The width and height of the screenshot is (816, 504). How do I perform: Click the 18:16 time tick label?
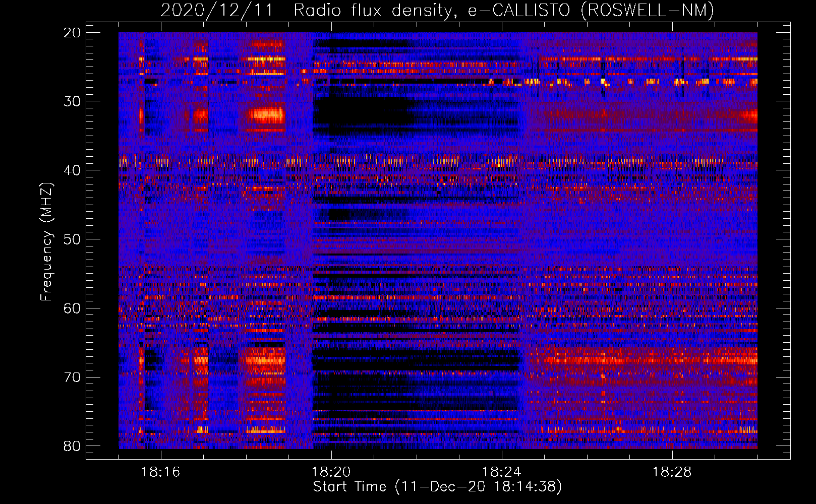click(161, 472)
